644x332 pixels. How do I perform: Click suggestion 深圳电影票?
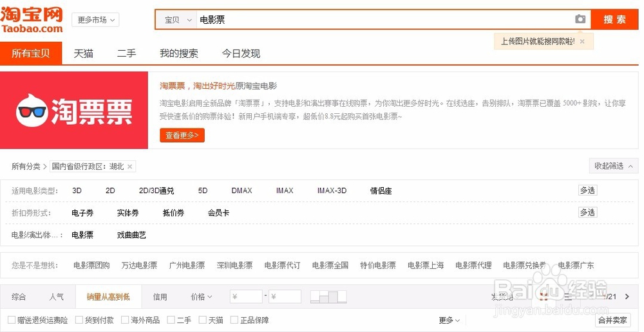(234, 266)
